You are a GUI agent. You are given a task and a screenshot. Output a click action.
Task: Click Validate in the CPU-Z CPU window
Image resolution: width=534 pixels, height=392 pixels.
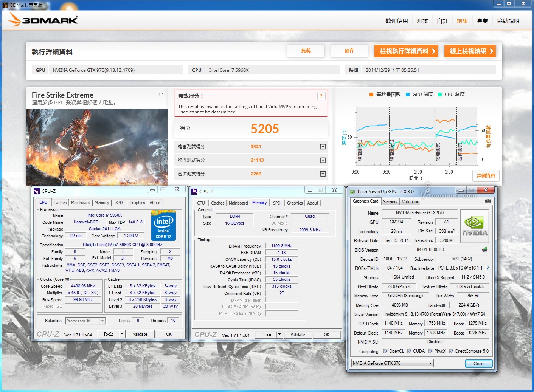point(140,334)
